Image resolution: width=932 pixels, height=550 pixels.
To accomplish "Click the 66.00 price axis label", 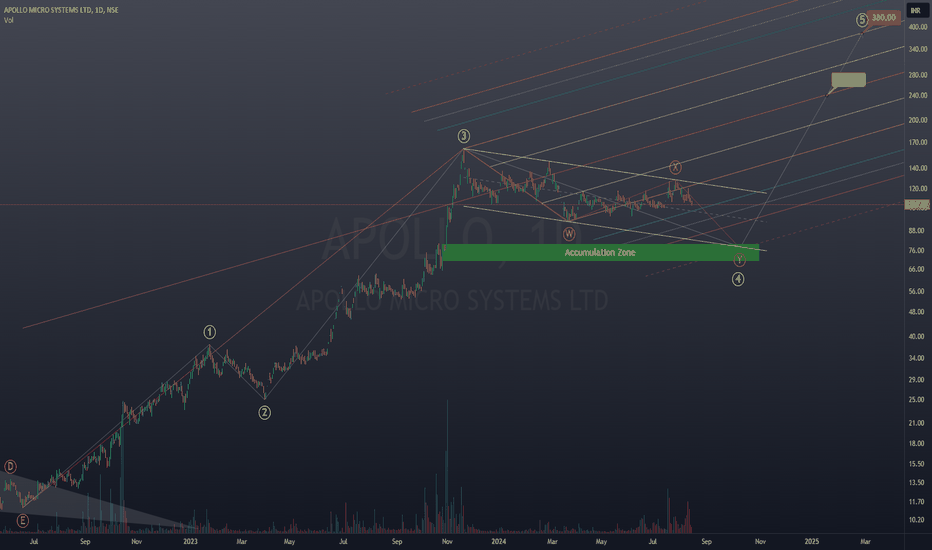I will [x=916, y=269].
